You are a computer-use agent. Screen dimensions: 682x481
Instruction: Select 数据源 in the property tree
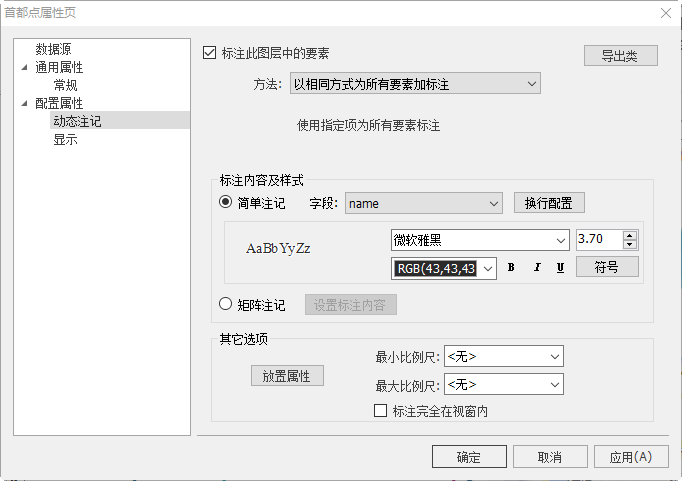tap(53, 49)
